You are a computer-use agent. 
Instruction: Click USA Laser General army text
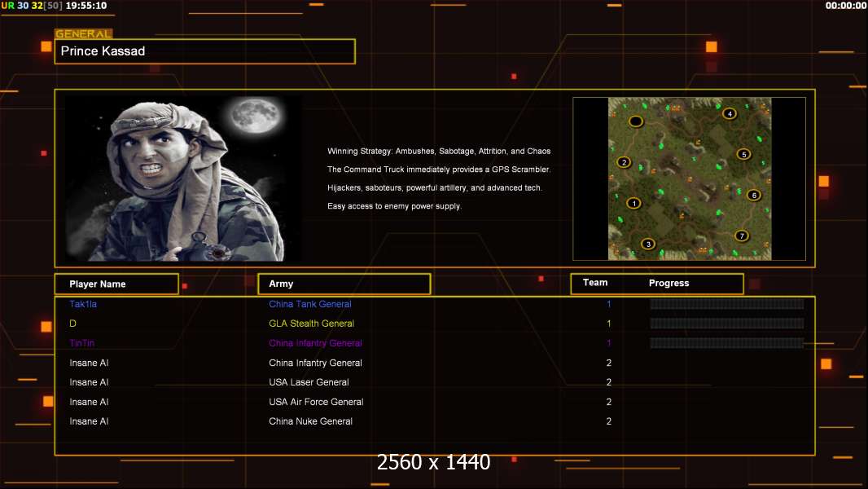[309, 383]
